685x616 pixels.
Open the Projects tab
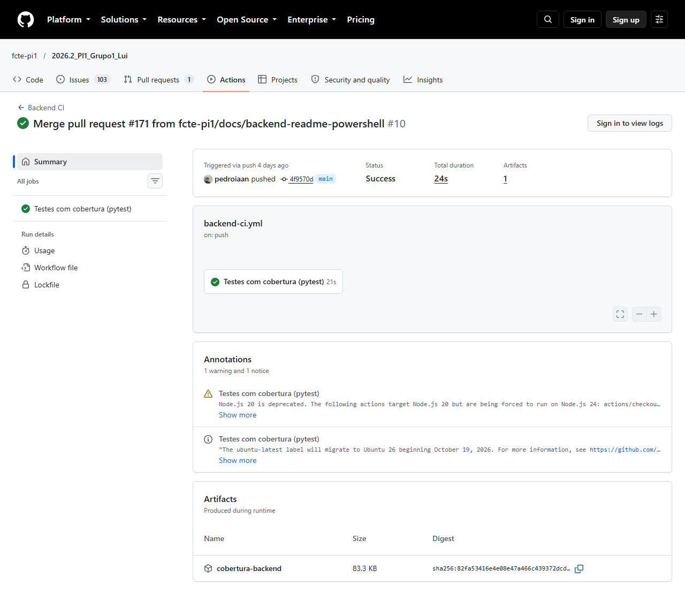[x=278, y=80]
